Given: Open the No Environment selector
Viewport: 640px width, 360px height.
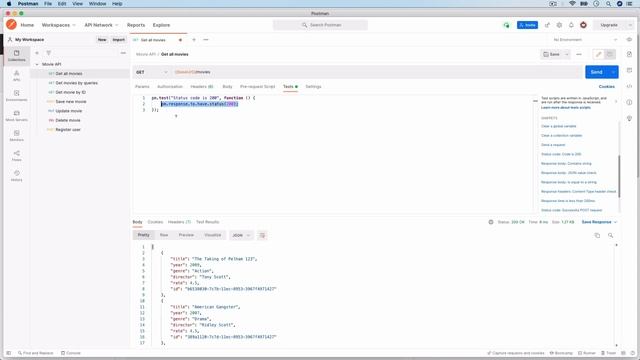Looking at the screenshot, I should point(584,40).
